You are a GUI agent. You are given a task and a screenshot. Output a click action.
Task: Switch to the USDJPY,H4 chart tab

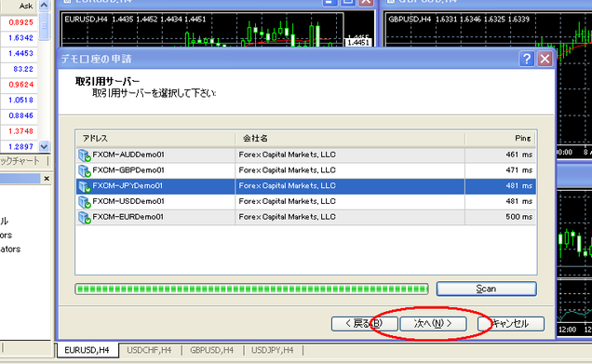click(272, 350)
